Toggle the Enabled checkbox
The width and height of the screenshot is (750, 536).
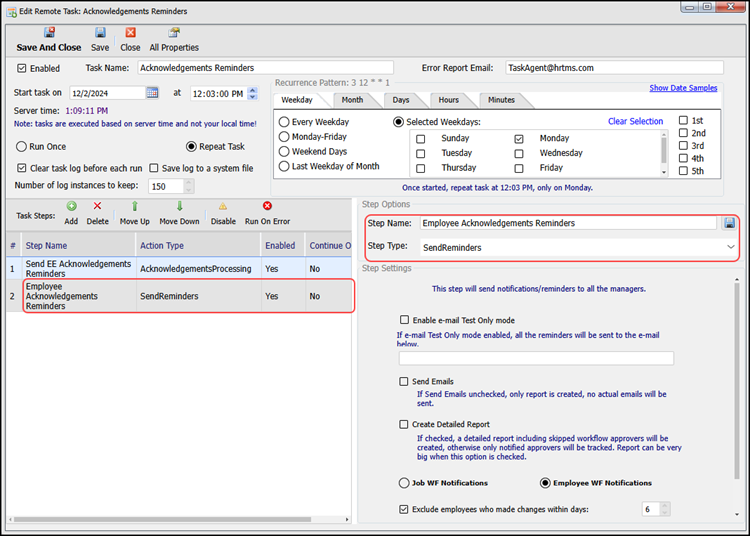tap(23, 69)
